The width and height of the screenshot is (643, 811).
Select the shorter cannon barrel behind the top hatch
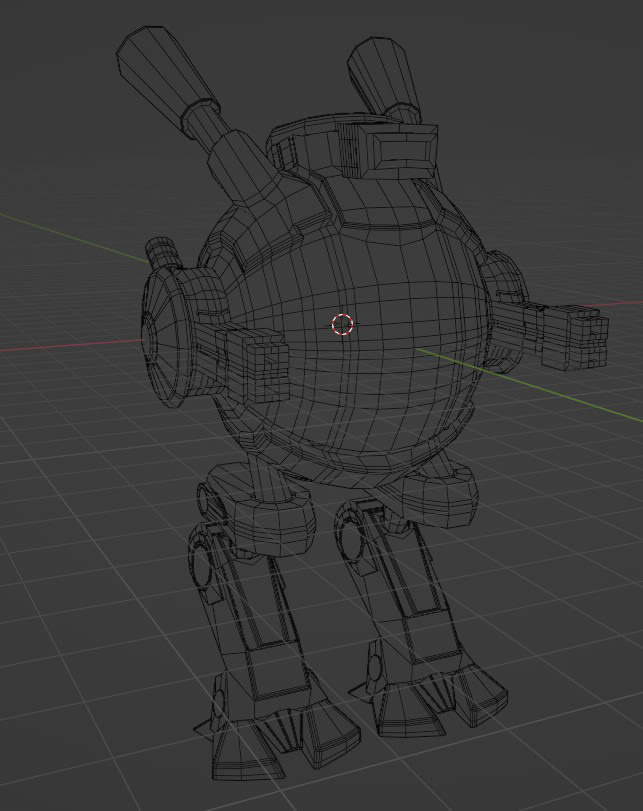[x=385, y=78]
